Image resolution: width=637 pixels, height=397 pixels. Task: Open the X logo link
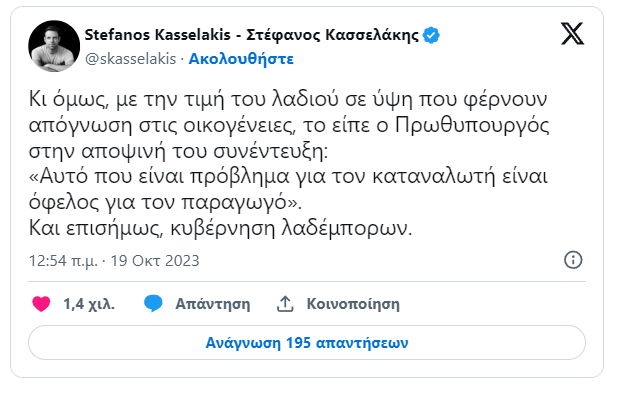coord(572,34)
